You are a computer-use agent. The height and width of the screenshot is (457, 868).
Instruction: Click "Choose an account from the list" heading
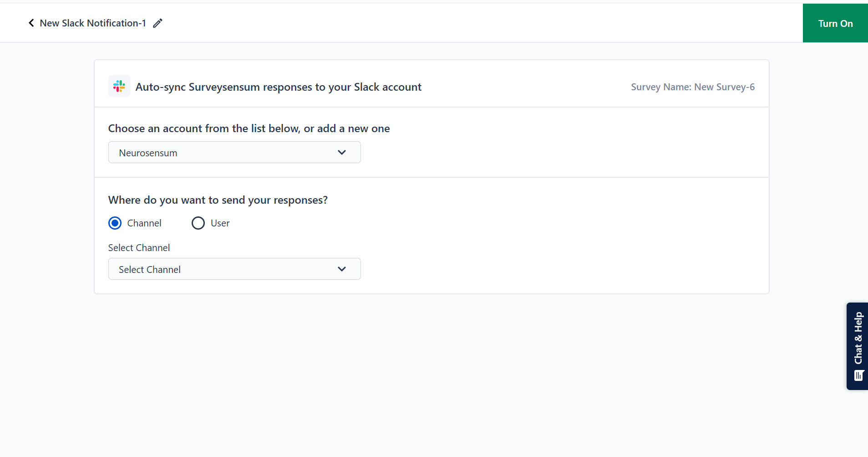coord(249,128)
